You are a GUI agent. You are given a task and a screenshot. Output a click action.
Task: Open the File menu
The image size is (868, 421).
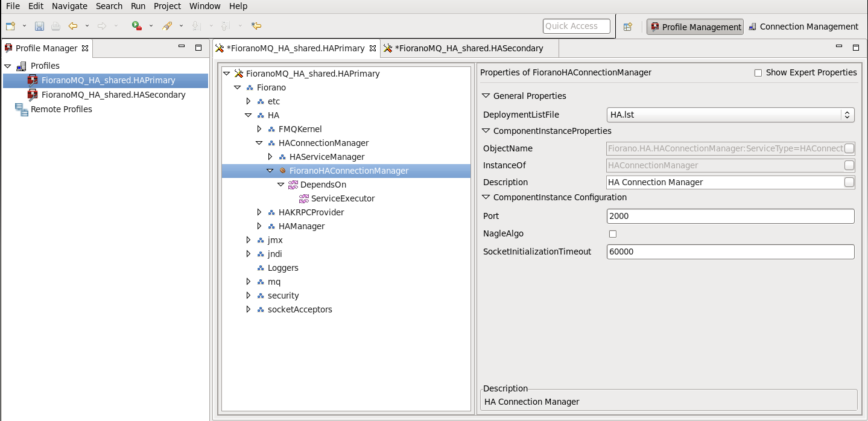click(13, 6)
